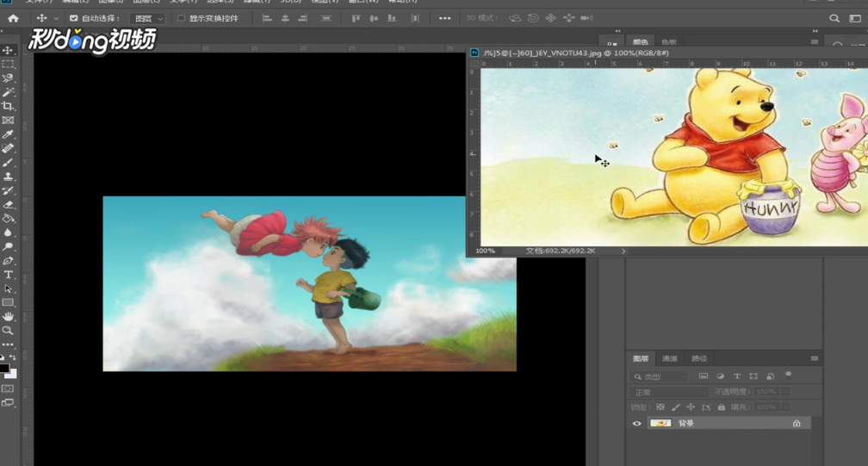
Task: Select Pooh document title tab
Action: pyautogui.click(x=576, y=53)
